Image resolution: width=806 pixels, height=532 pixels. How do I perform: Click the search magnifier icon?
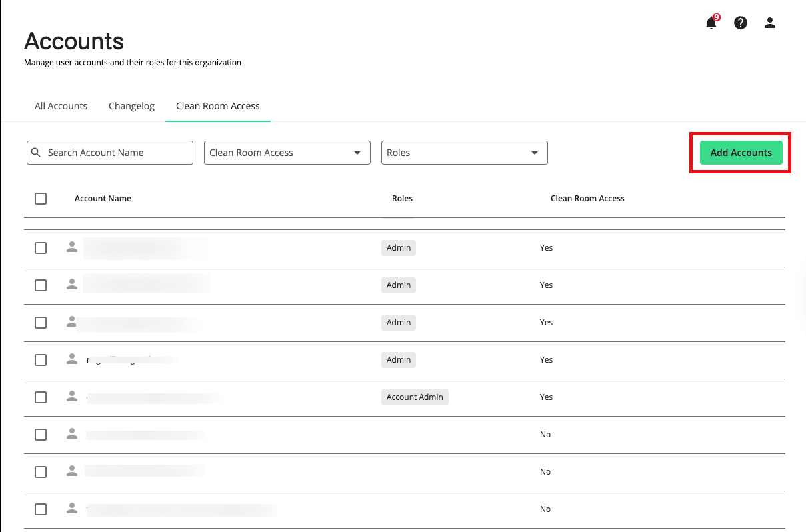coord(37,153)
